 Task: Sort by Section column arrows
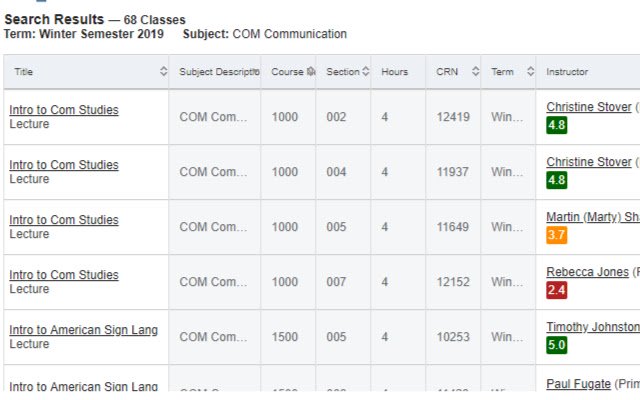(x=366, y=71)
